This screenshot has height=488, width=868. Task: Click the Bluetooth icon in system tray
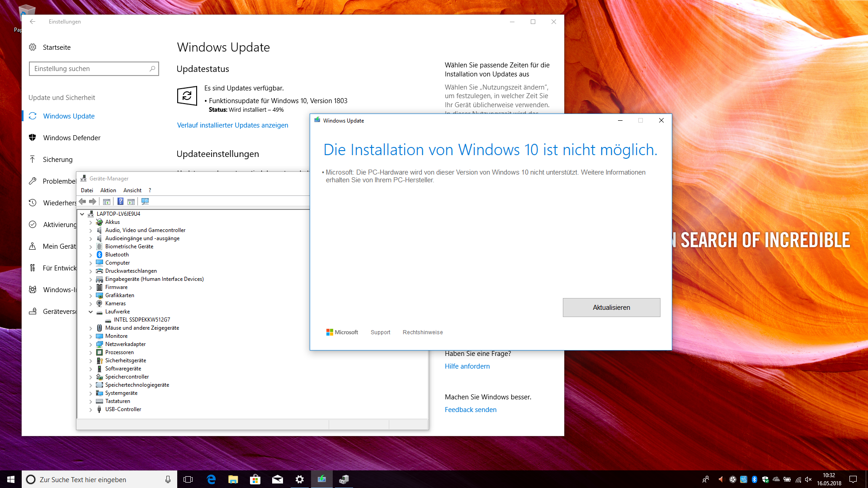pyautogui.click(x=755, y=479)
